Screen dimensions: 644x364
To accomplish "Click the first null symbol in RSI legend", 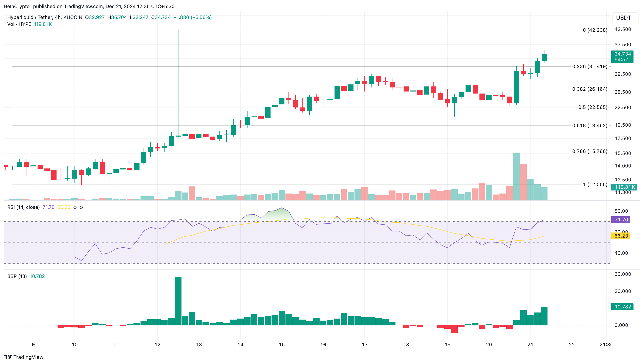I will click(75, 207).
